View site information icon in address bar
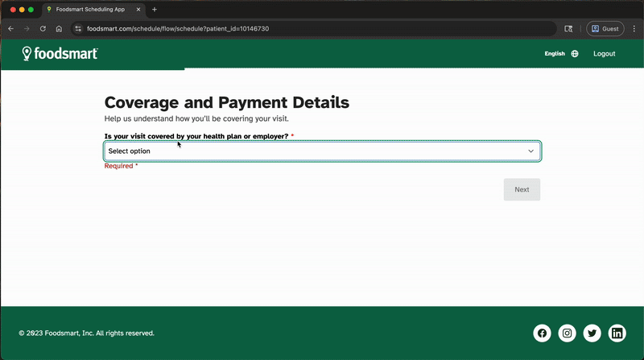This screenshot has height=360, width=644. pos(78,29)
